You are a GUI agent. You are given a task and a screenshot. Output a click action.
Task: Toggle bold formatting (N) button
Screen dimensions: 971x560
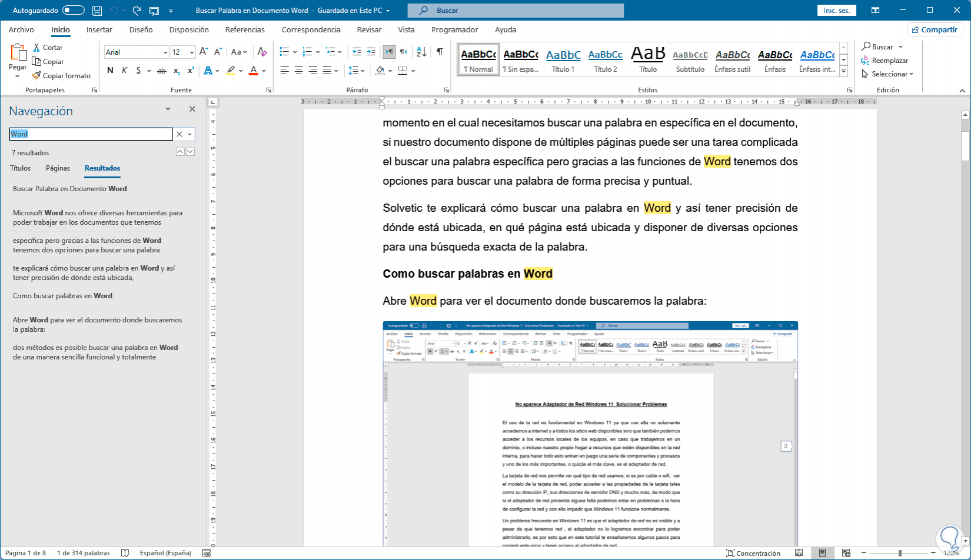(110, 71)
